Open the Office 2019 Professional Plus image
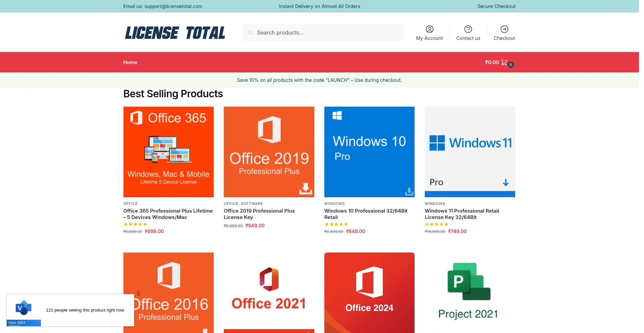 point(269,152)
